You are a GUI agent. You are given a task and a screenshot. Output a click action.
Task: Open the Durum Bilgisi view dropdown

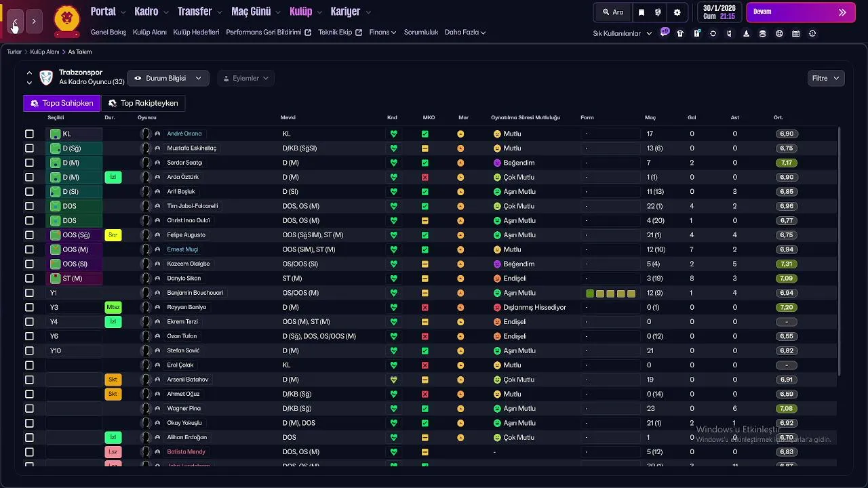point(168,78)
